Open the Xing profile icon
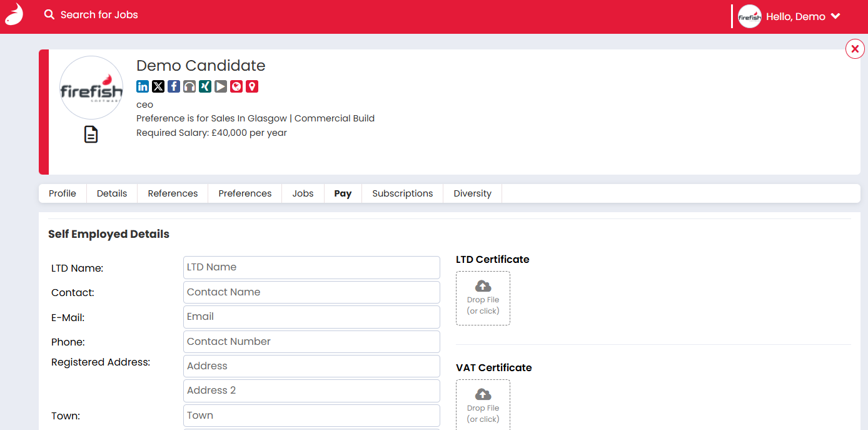 coord(205,86)
